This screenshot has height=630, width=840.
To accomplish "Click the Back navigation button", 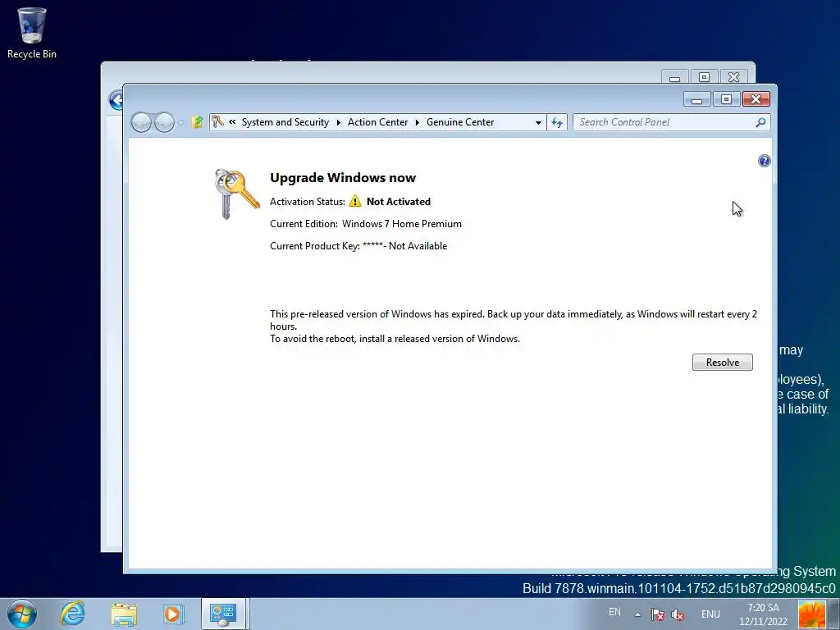I will pyautogui.click(x=141, y=123).
